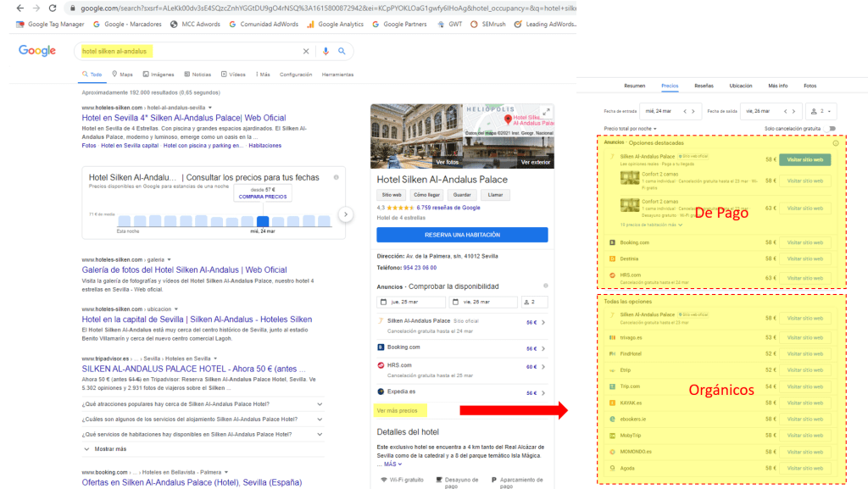The width and height of the screenshot is (868, 489).
Task: Click the blue magnifier search icon
Action: click(342, 52)
